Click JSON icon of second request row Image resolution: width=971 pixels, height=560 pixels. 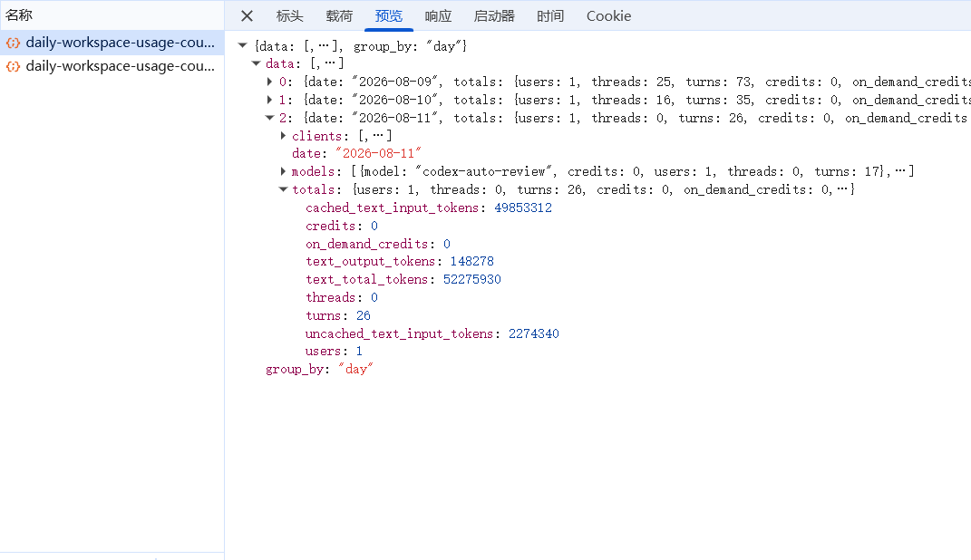(13, 66)
